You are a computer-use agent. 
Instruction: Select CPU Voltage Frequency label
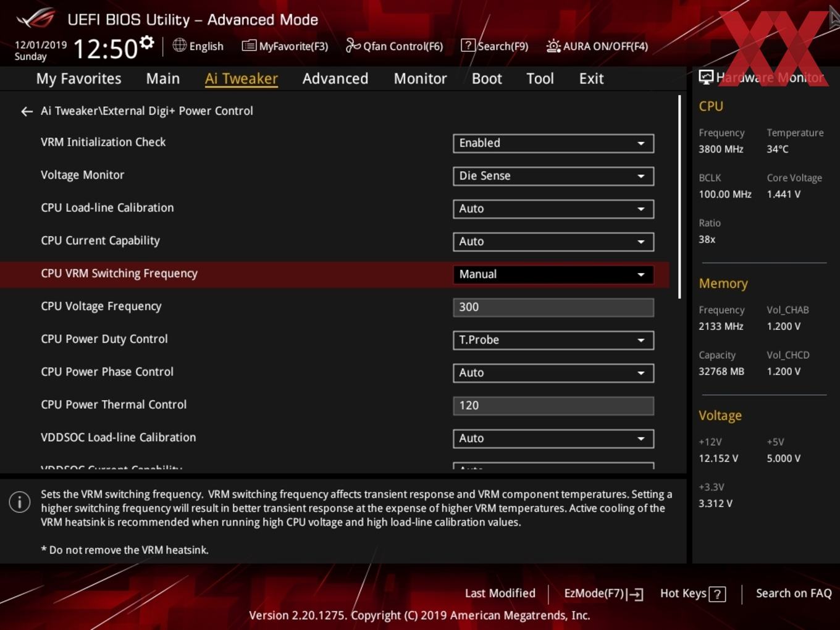click(x=101, y=306)
